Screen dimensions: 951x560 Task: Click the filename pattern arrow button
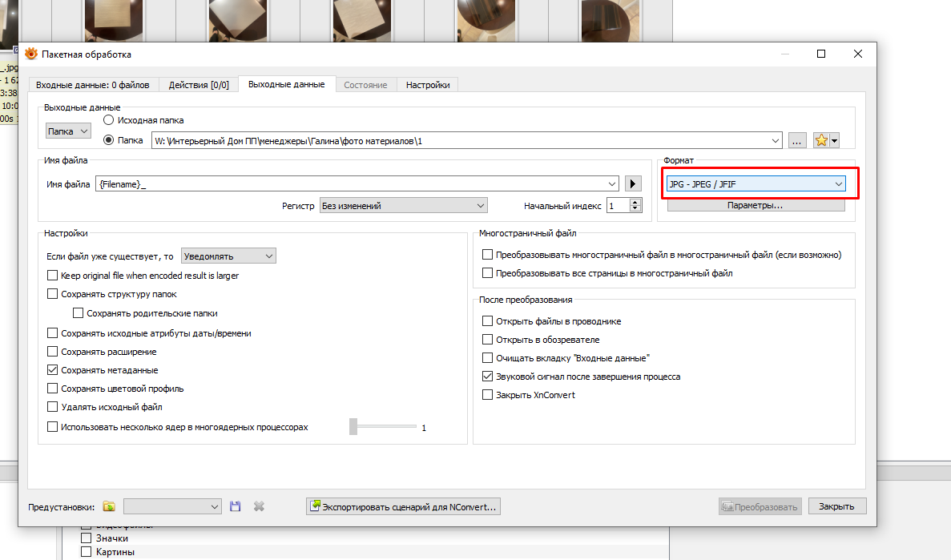634,184
